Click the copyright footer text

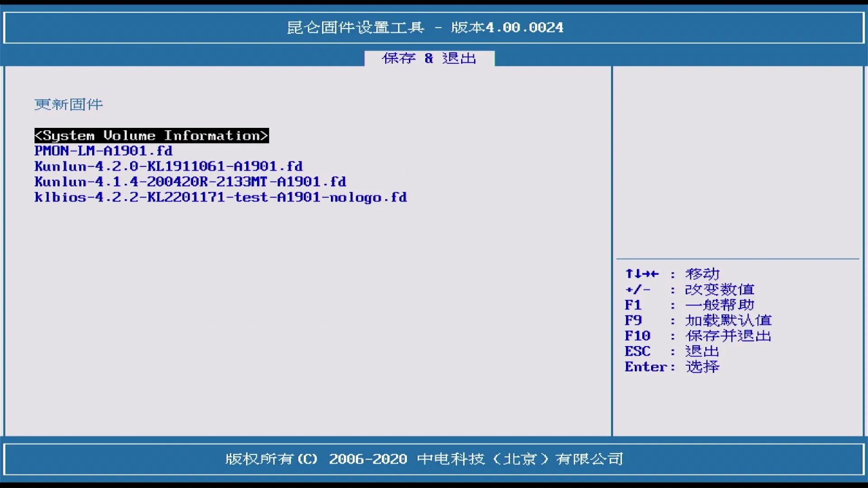[424, 459]
